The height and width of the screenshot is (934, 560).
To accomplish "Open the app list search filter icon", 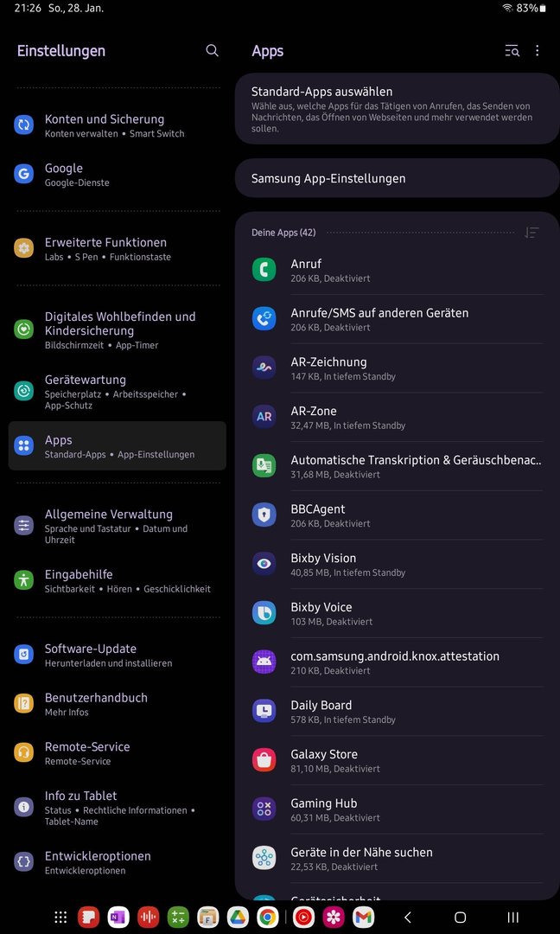I will 512,51.
